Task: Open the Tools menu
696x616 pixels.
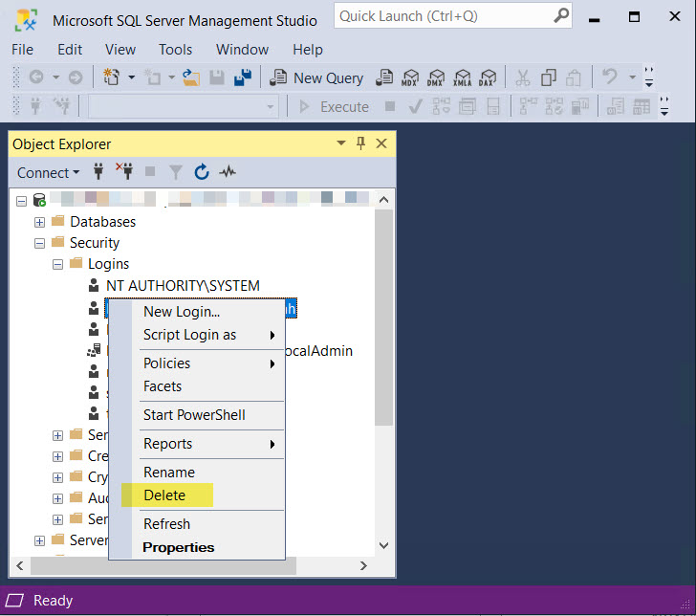Action: 175,50
